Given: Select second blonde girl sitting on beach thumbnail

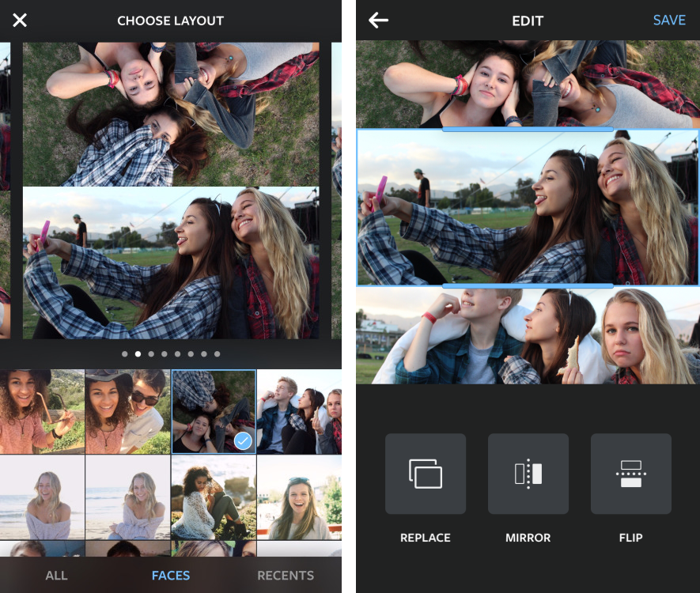Looking at the screenshot, I should pyautogui.click(x=127, y=497).
